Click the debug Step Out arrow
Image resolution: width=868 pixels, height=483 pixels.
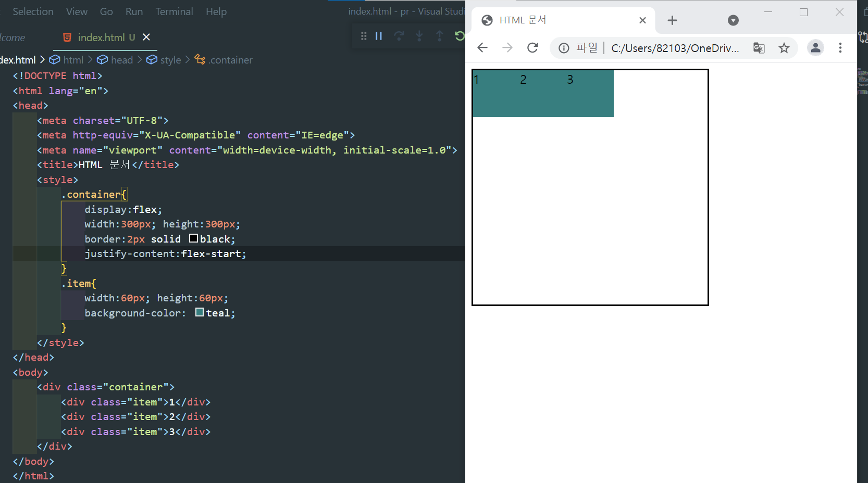(x=440, y=36)
